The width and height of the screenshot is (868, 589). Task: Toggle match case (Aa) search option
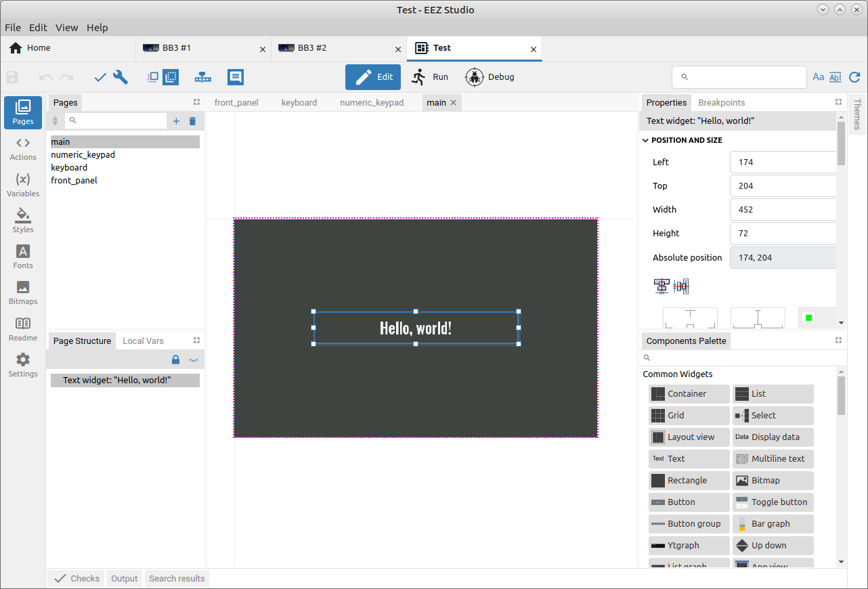(818, 77)
